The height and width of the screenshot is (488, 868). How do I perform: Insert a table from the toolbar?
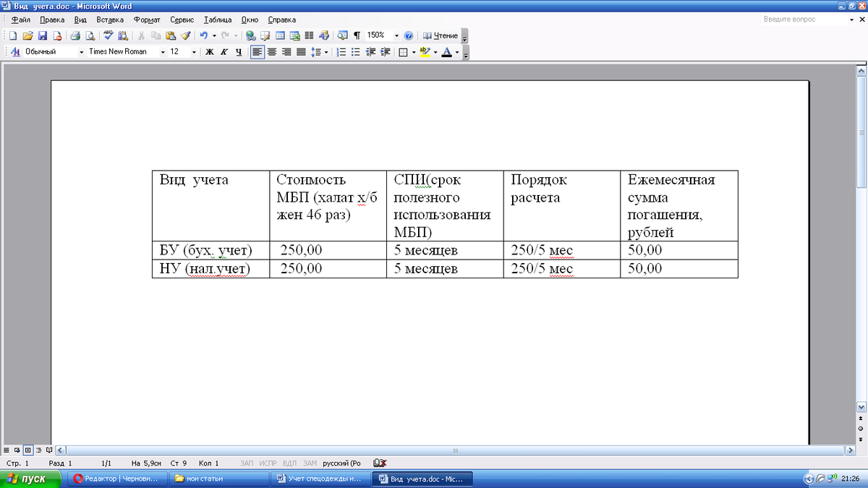click(x=280, y=35)
